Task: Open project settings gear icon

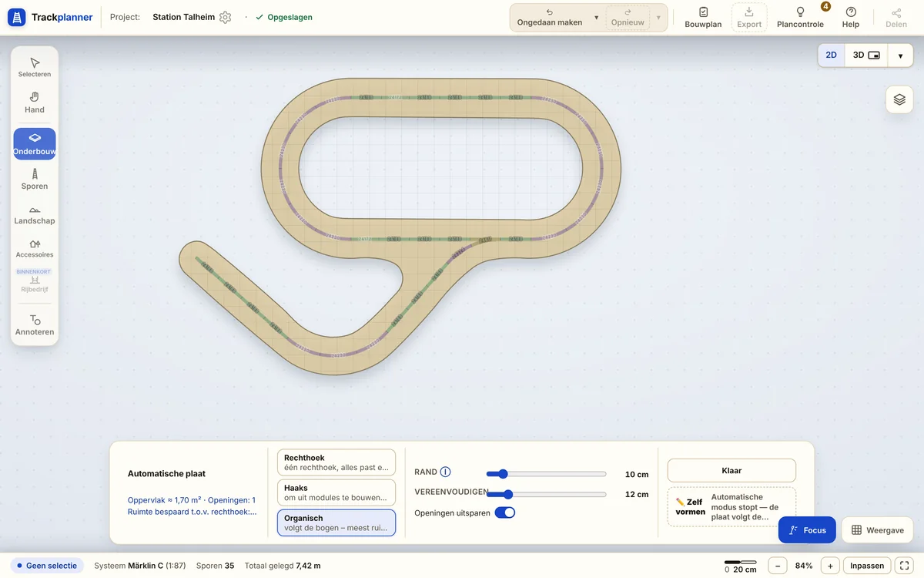Action: pos(225,17)
